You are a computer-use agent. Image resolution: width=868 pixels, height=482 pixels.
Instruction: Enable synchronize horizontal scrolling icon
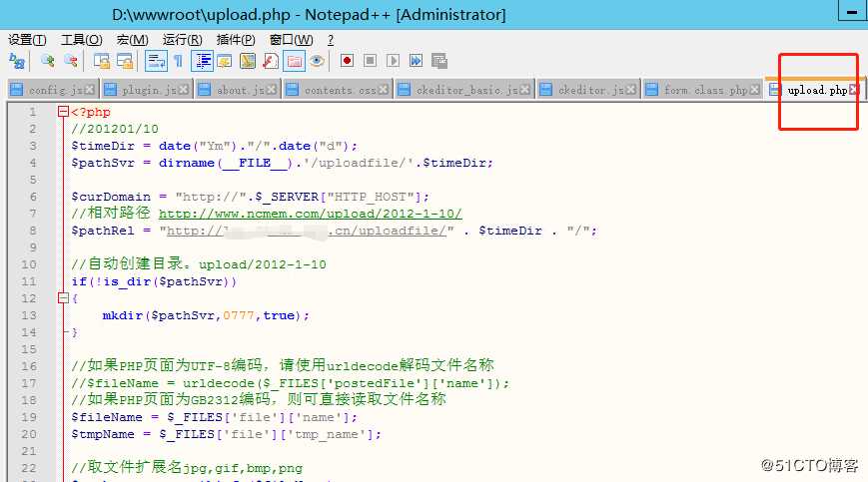tap(125, 61)
